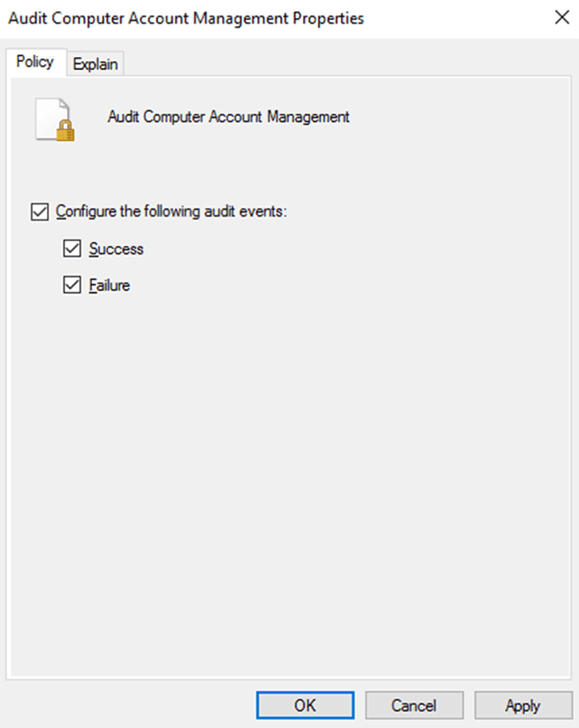Focus the Explain tab header
Image resolution: width=579 pixels, height=728 pixels.
[95, 65]
